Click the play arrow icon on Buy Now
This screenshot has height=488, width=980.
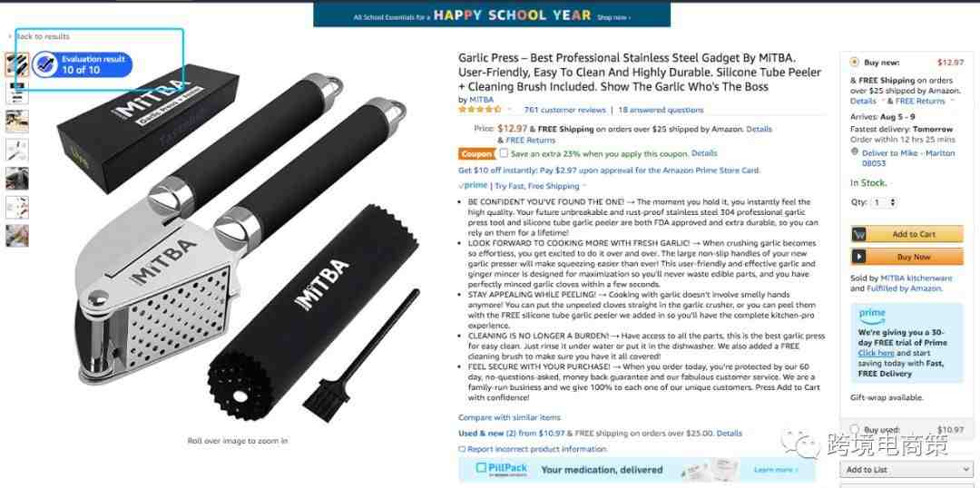tap(860, 257)
